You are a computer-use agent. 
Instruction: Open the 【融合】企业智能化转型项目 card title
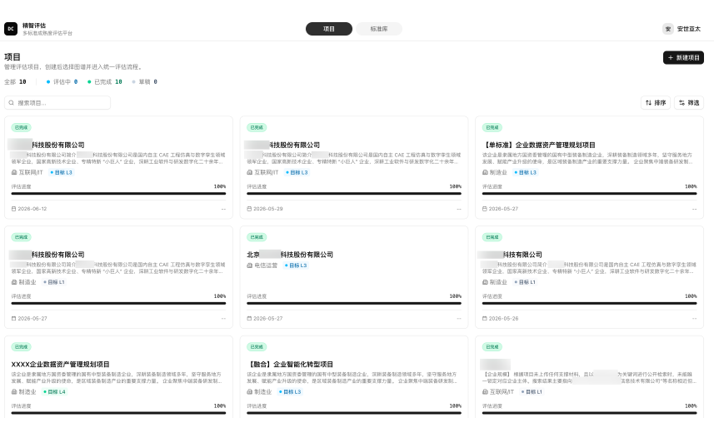point(290,364)
